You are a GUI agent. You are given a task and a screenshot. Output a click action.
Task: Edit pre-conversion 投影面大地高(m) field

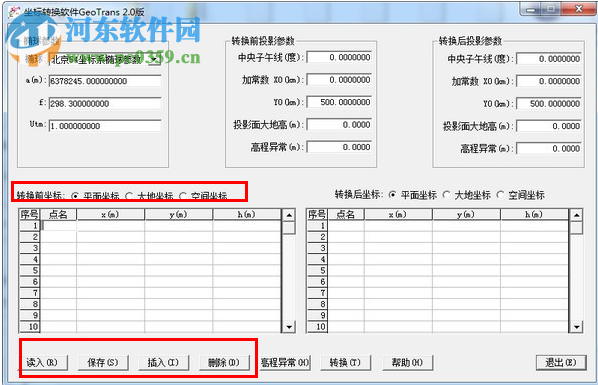click(x=339, y=124)
